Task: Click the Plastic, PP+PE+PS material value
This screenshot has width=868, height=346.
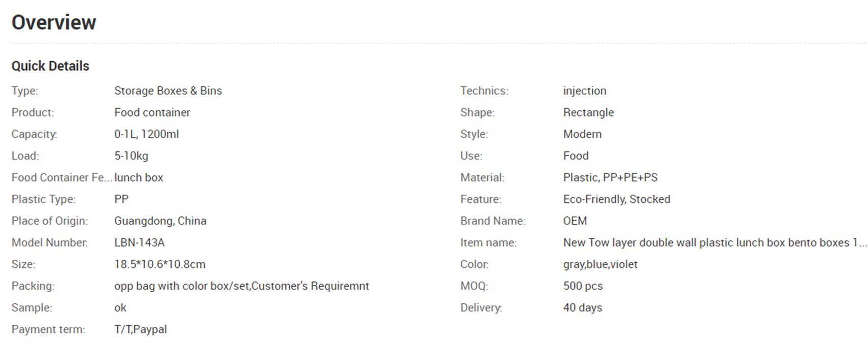Action: [x=610, y=178]
